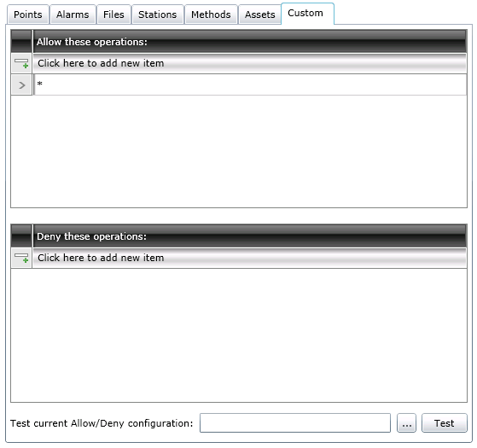Viewport: 477px width, 448px height.
Task: Select the asterisk entry in the Allow list
Action: point(250,84)
